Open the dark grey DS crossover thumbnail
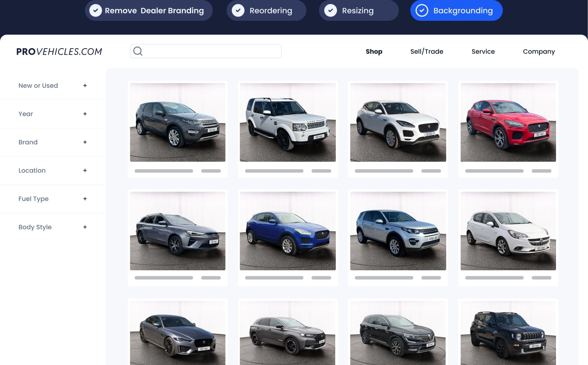 (x=288, y=333)
